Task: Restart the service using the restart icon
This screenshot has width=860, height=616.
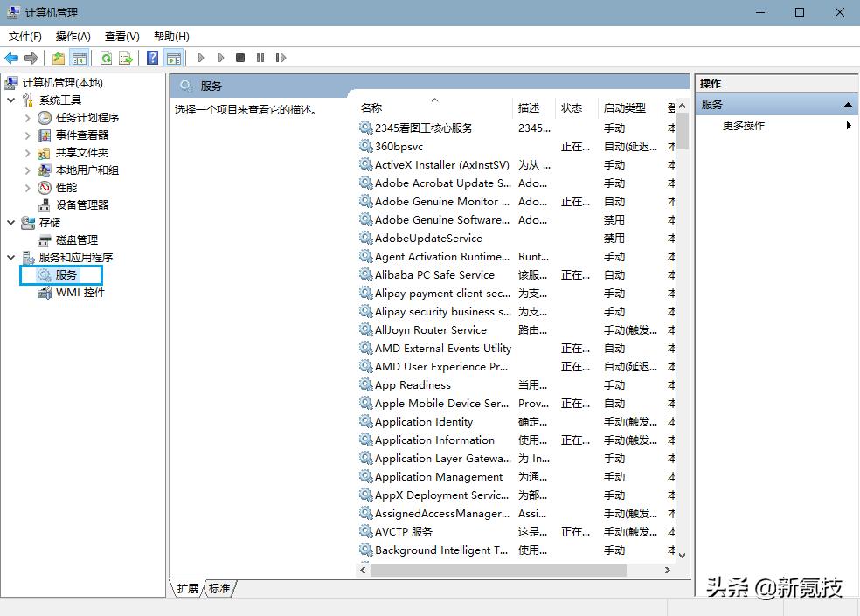Action: [x=281, y=58]
